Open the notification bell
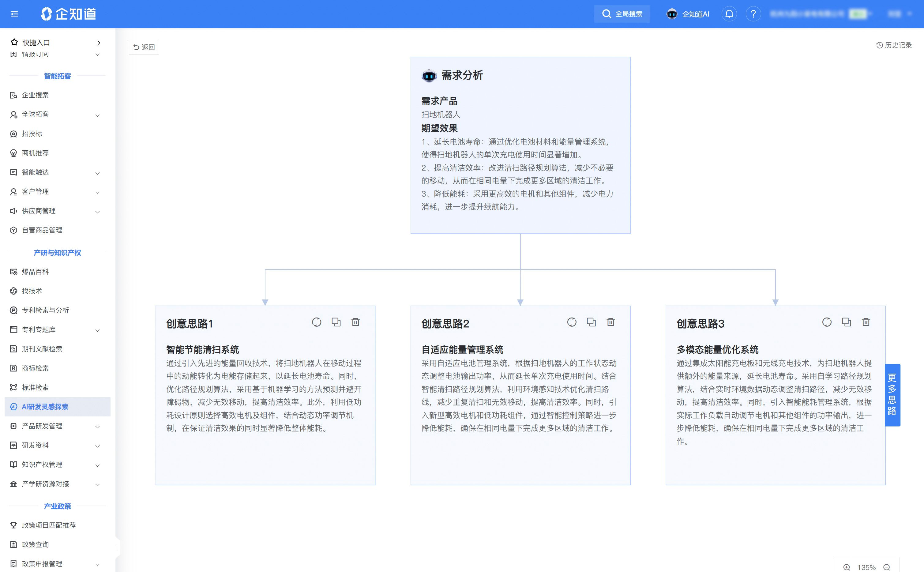 (729, 14)
